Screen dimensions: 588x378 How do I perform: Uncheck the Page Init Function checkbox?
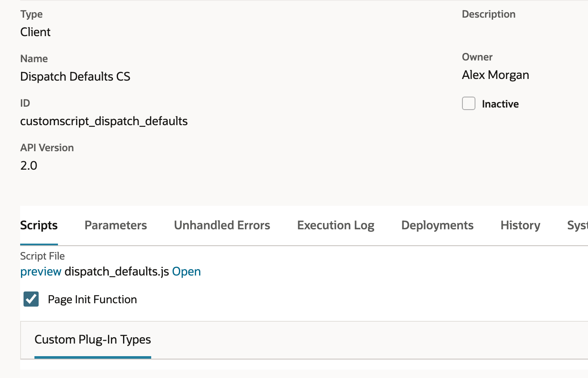point(31,299)
